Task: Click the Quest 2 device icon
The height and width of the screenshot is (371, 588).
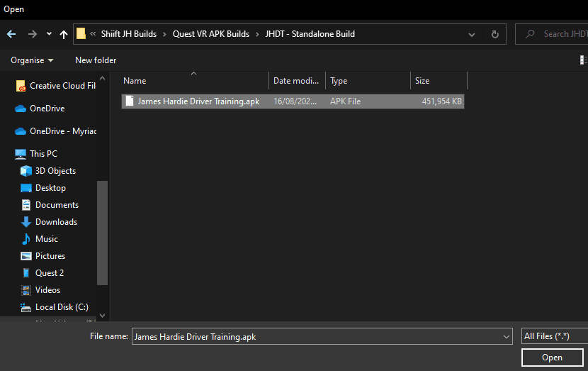Action: (26, 273)
